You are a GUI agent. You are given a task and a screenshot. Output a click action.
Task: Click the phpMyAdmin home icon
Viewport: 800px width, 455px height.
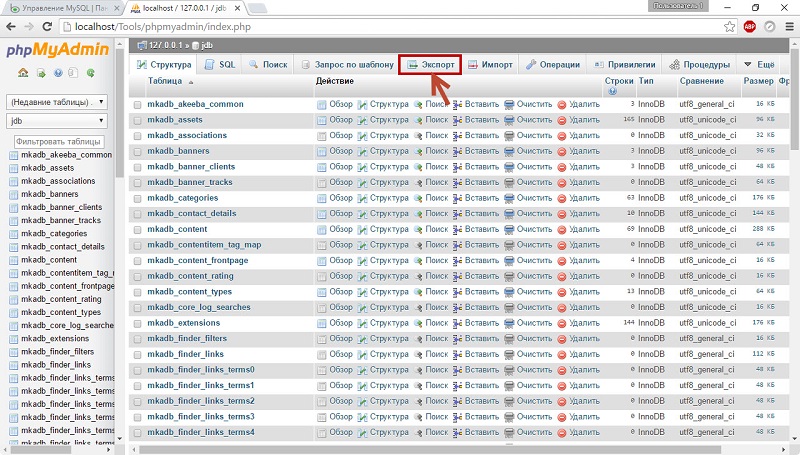[23, 73]
